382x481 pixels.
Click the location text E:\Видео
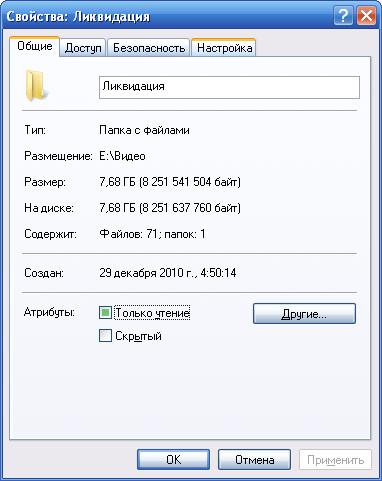[122, 156]
